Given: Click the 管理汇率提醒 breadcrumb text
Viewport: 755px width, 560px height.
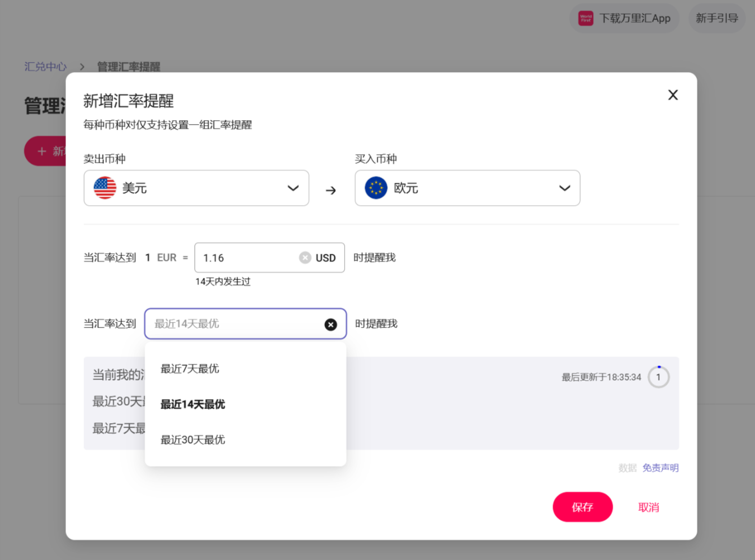Looking at the screenshot, I should click(x=129, y=67).
